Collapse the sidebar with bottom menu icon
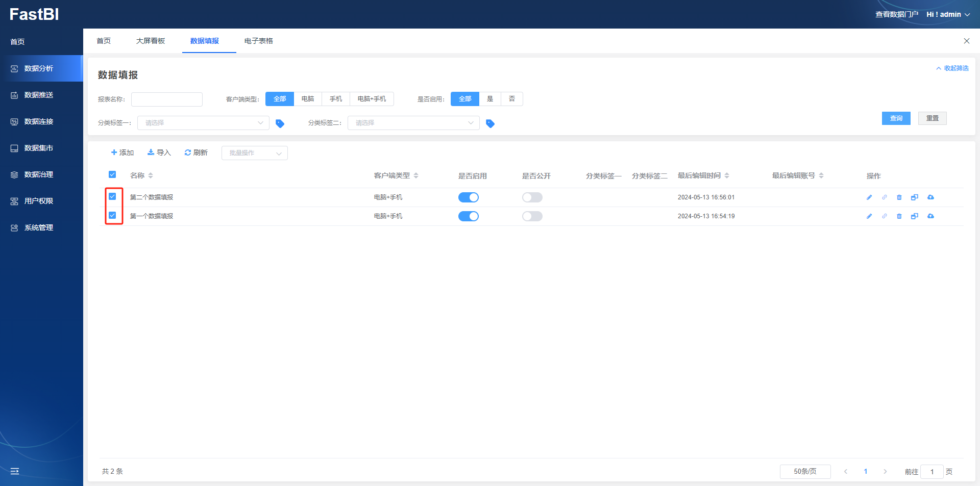 [x=15, y=471]
